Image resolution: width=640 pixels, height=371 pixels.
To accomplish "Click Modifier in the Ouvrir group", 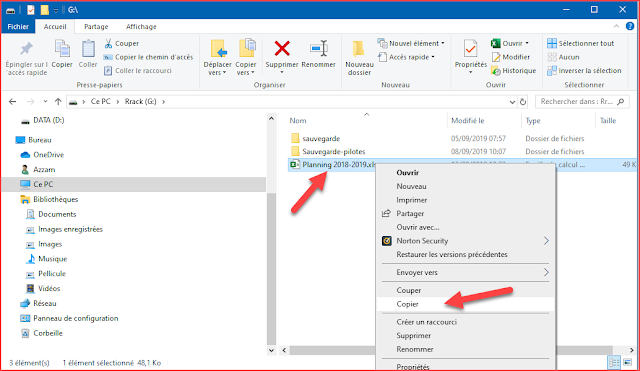I will point(511,57).
